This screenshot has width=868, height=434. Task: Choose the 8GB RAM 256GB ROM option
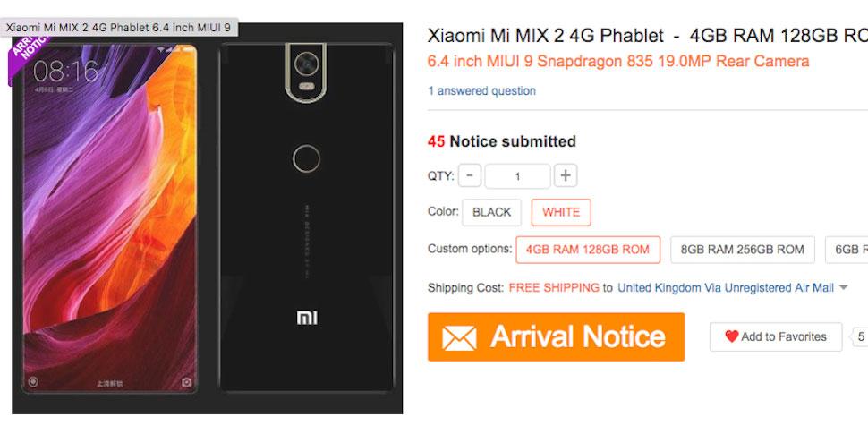click(x=743, y=250)
